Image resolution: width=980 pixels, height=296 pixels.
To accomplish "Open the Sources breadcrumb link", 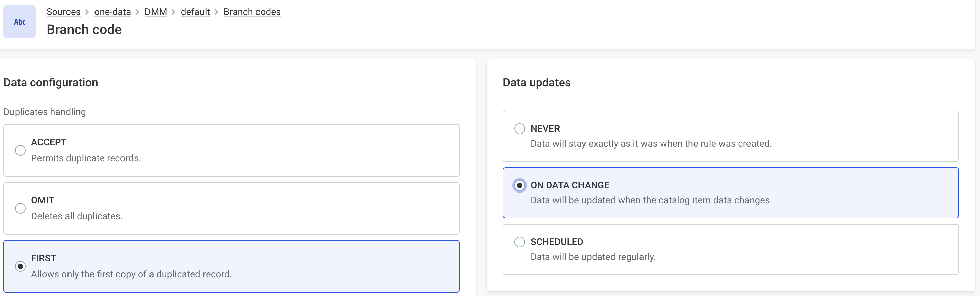I will coord(63,12).
